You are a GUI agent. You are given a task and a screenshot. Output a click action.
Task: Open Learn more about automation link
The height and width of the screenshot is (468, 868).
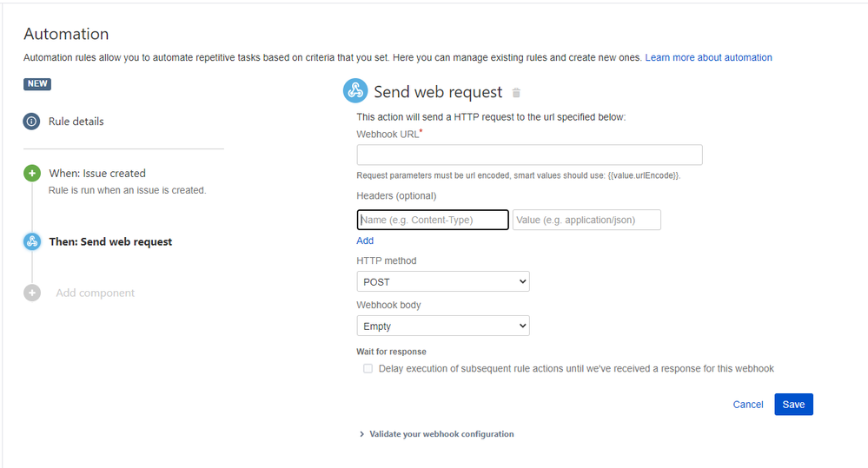tap(708, 58)
